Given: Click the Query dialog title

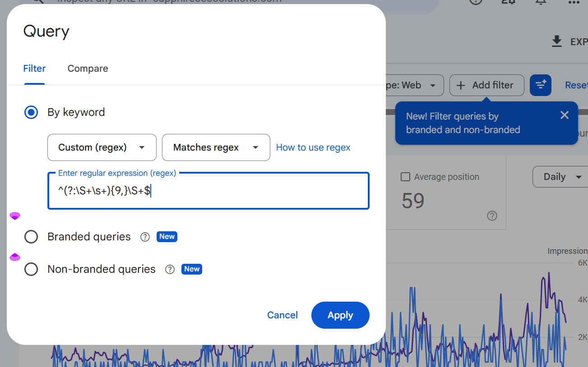Looking at the screenshot, I should click(46, 32).
